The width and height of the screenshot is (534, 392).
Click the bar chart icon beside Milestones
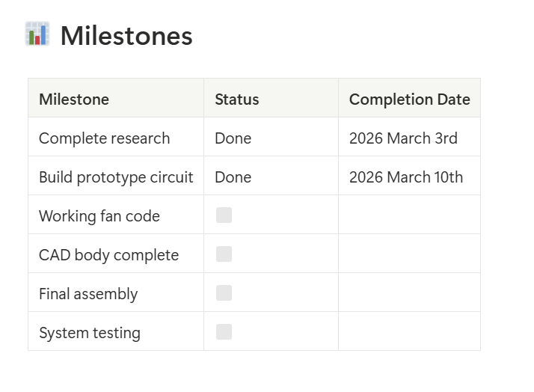coord(37,34)
